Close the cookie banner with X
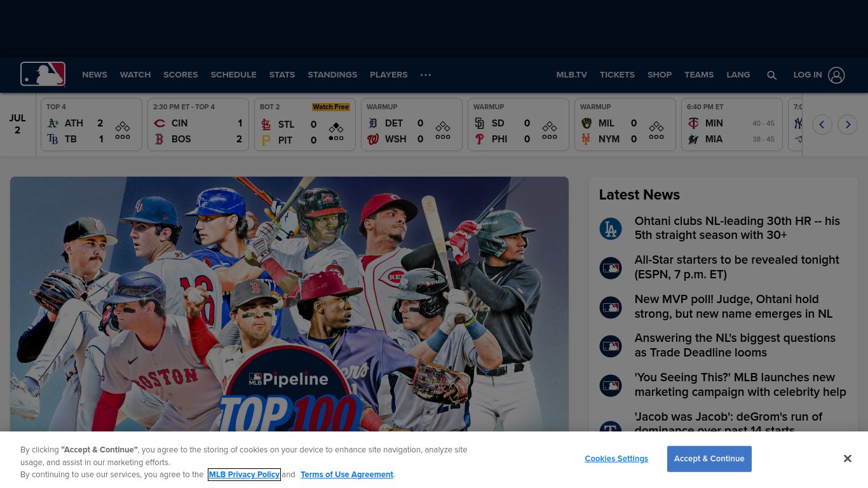This screenshot has height=488, width=868. pos(847,459)
